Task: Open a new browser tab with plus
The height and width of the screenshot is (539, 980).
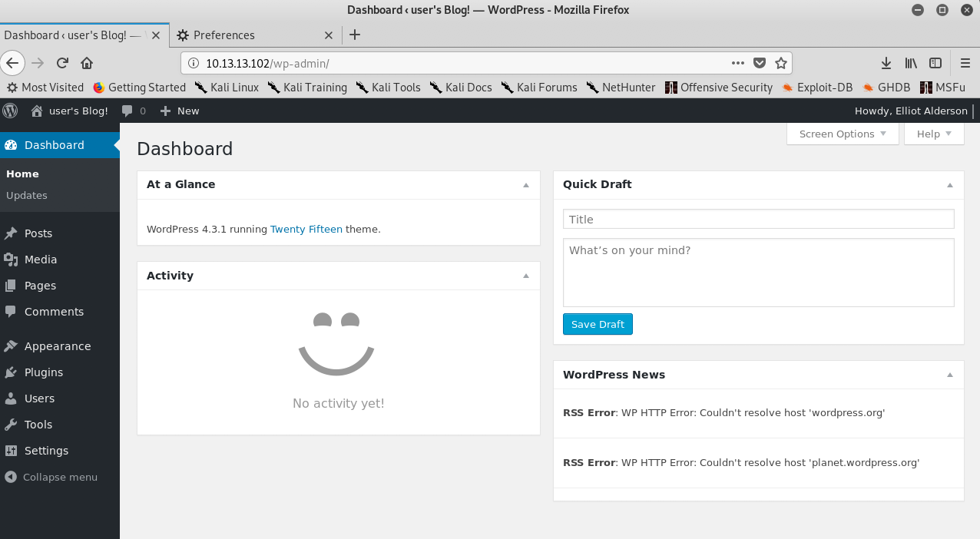Action: click(355, 35)
